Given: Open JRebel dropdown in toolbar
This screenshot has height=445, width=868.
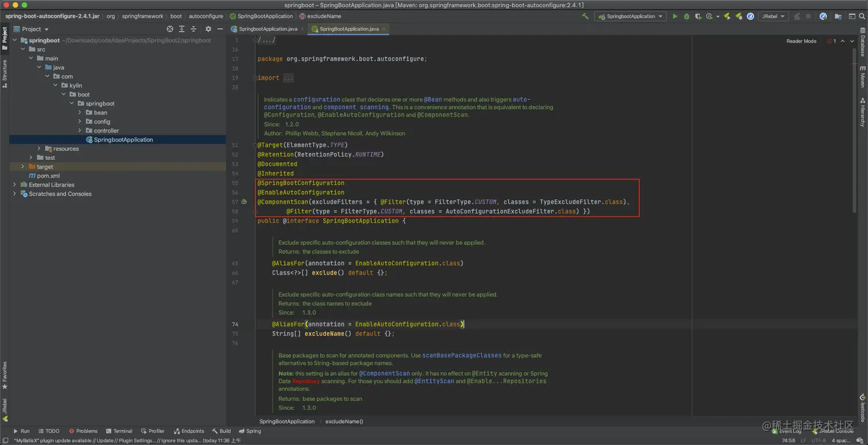Looking at the screenshot, I should (x=773, y=17).
